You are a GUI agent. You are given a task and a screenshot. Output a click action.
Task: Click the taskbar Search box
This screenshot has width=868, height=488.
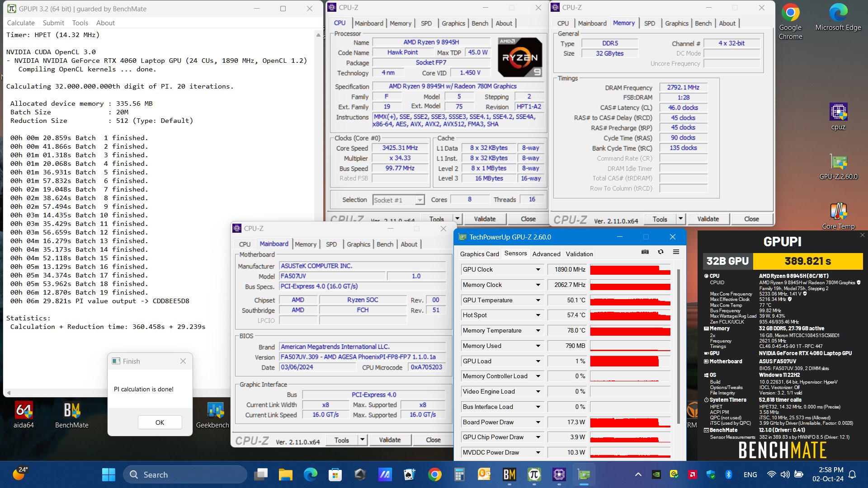coord(185,474)
